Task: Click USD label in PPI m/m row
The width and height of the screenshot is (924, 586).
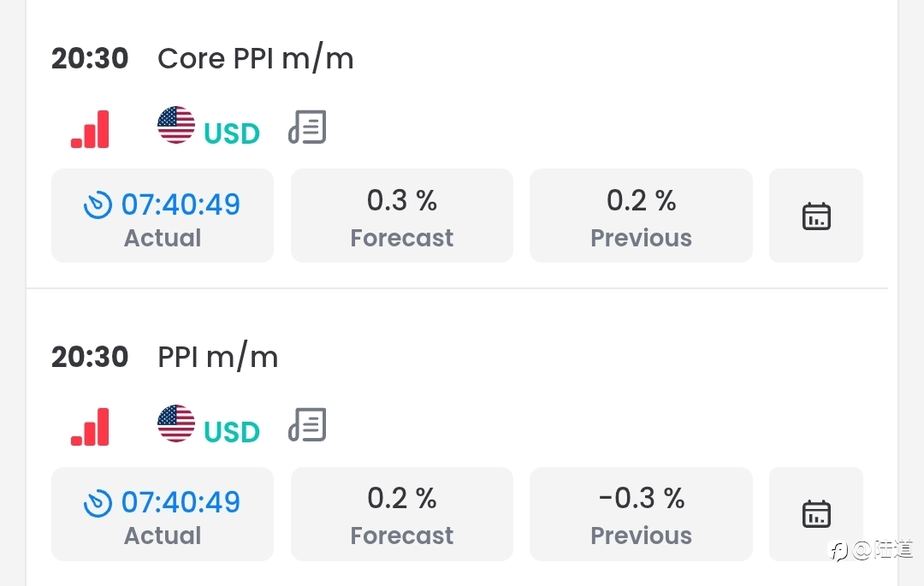Action: [232, 431]
